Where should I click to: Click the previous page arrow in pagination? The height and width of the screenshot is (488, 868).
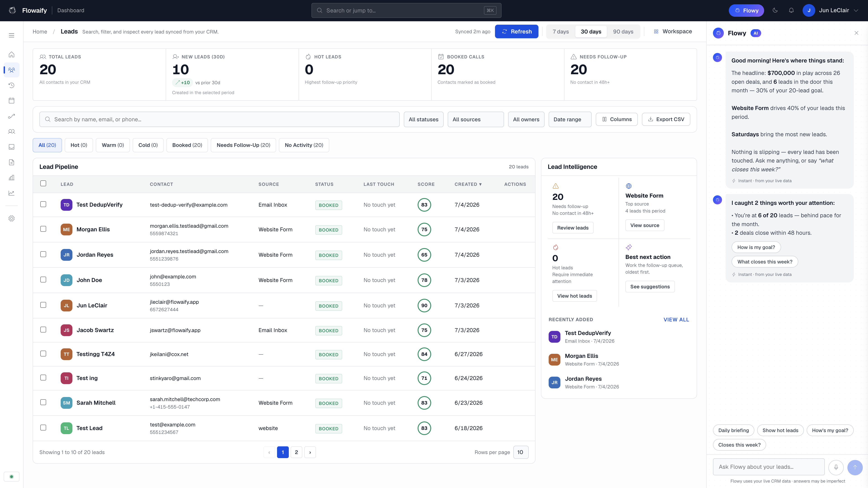269,452
